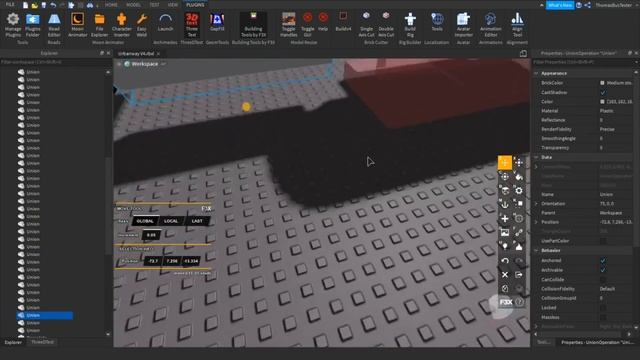Select the F3X Rotate tool
Image resolution: width=640 pixels, height=360 pixels.
[505, 177]
